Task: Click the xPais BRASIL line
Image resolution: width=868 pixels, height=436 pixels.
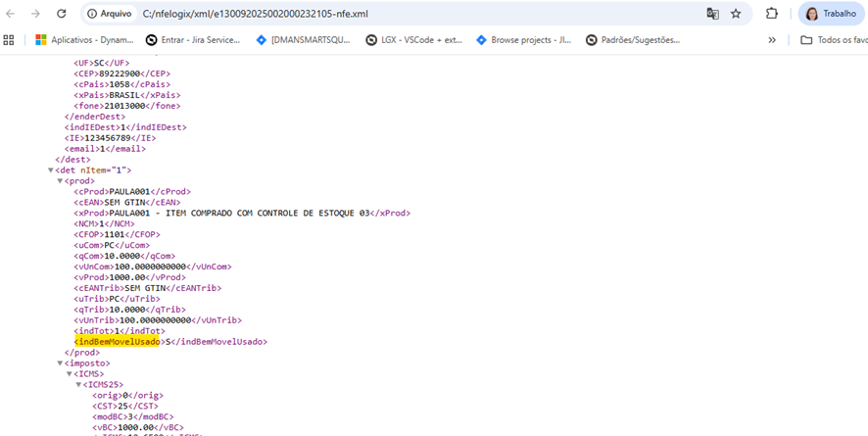Action: tap(129, 95)
